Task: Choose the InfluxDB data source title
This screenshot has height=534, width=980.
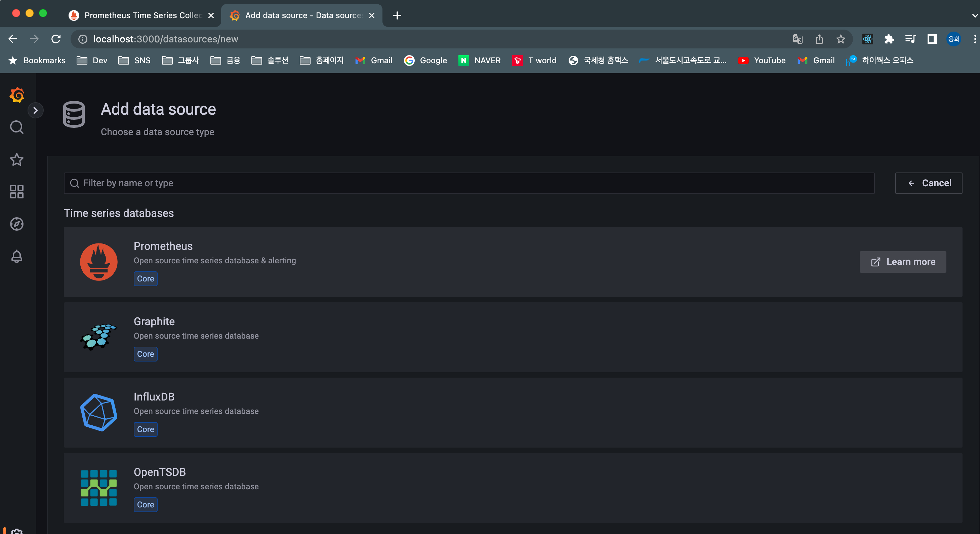Action: point(154,397)
